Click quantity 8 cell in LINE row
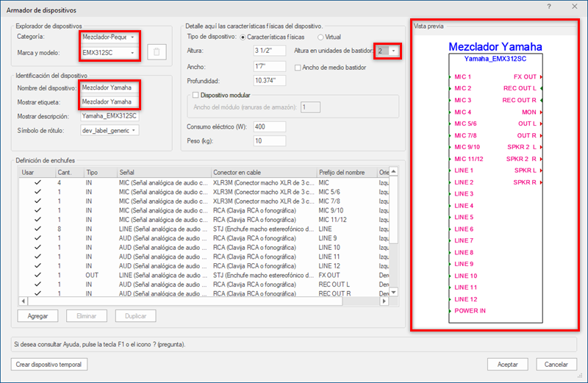Image resolution: width=588 pixels, height=383 pixels. [60, 229]
